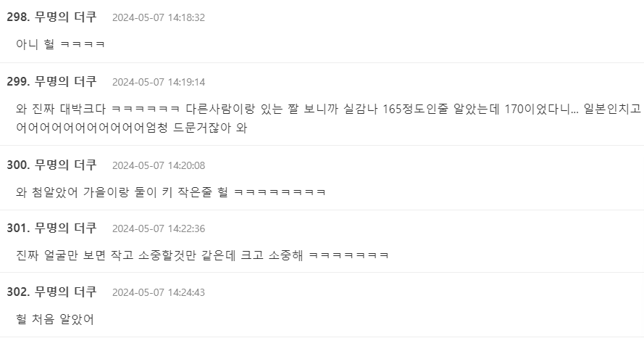Click comment number 299
Screen dimensions: 644x338
click(18, 81)
